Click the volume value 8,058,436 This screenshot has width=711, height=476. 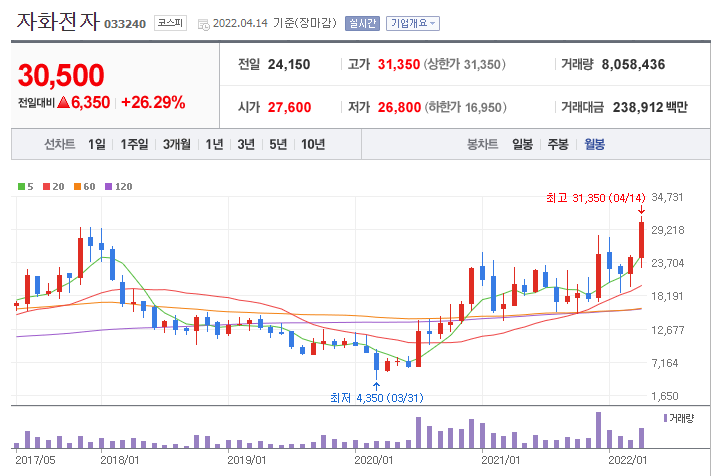pos(633,64)
